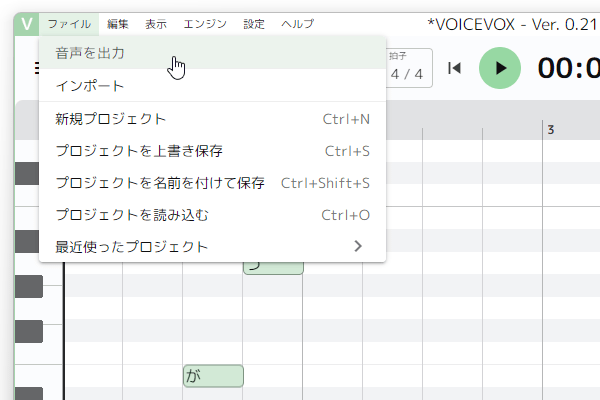Choose プロジェクトを名前を付けて保存
Screen dimensions: 600x400
(x=212, y=183)
